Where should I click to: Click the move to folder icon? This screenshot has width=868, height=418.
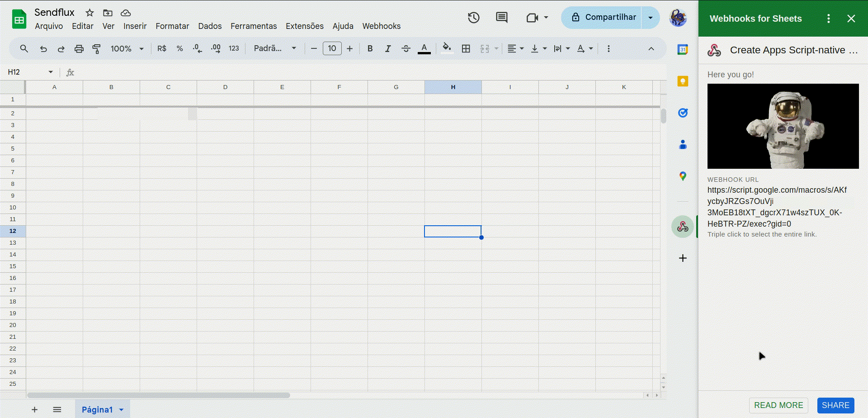pyautogui.click(x=108, y=13)
